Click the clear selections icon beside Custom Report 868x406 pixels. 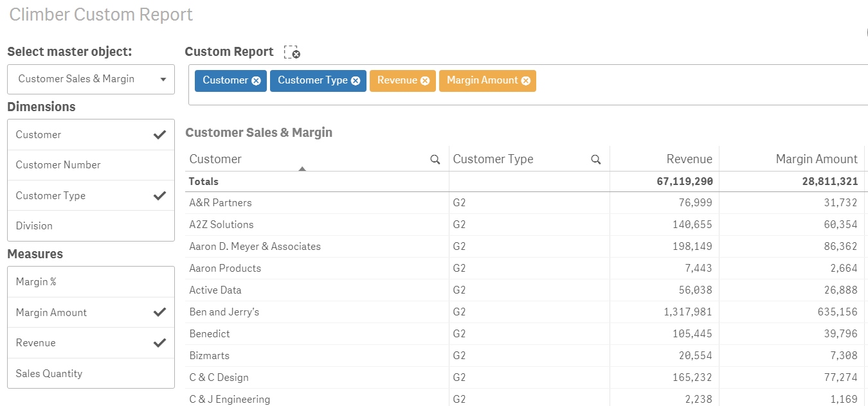pos(292,52)
